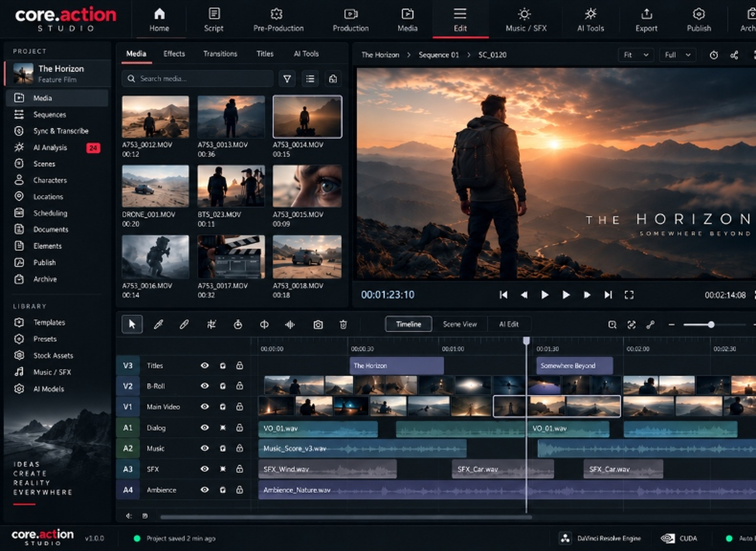Image resolution: width=756 pixels, height=551 pixels.
Task: Jump to sequence start button
Action: coord(503,295)
